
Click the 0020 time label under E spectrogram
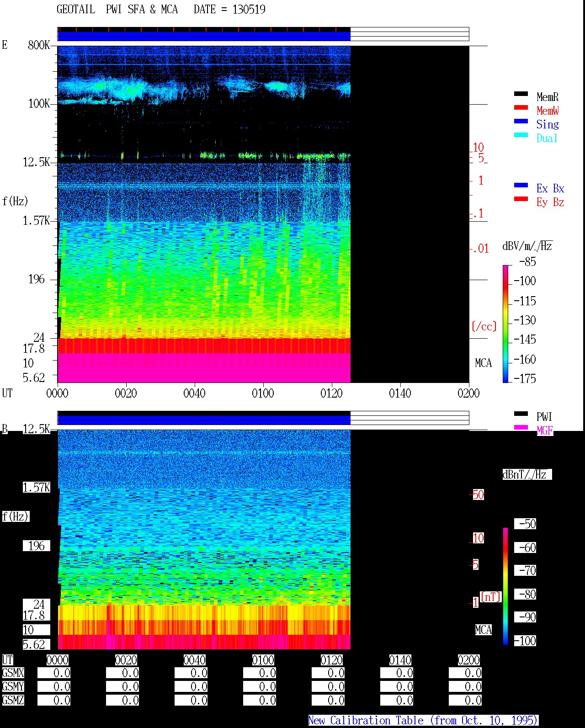coord(126,393)
